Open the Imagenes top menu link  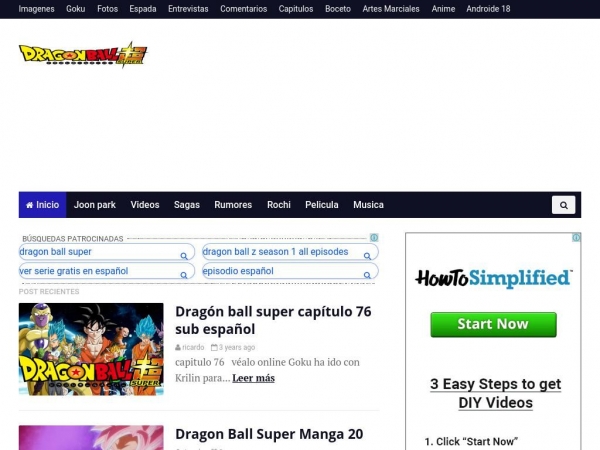tap(36, 9)
